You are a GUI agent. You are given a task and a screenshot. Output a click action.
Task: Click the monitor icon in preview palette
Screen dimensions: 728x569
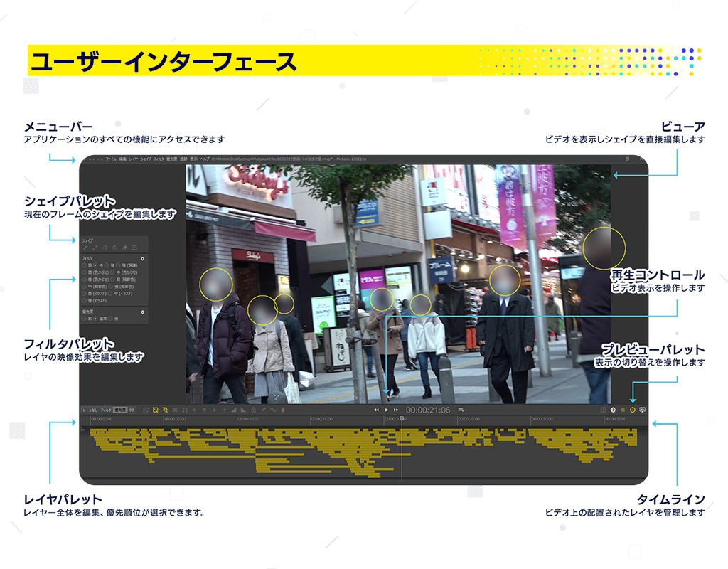(642, 410)
